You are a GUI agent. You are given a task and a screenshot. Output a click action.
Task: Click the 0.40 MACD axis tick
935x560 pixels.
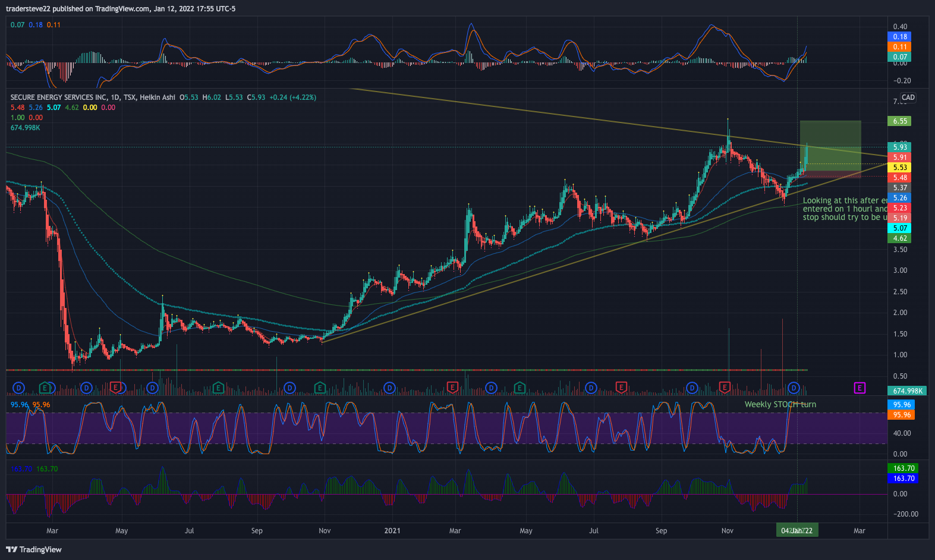coord(900,27)
